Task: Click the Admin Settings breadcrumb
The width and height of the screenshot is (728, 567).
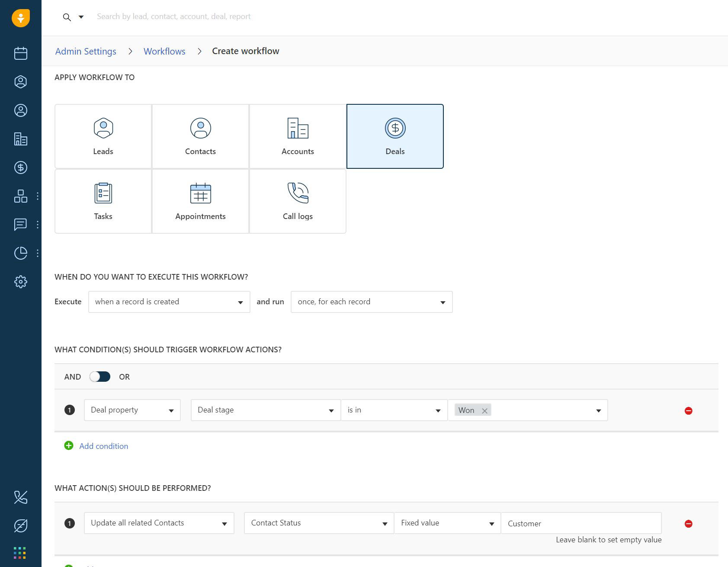Action: [85, 51]
